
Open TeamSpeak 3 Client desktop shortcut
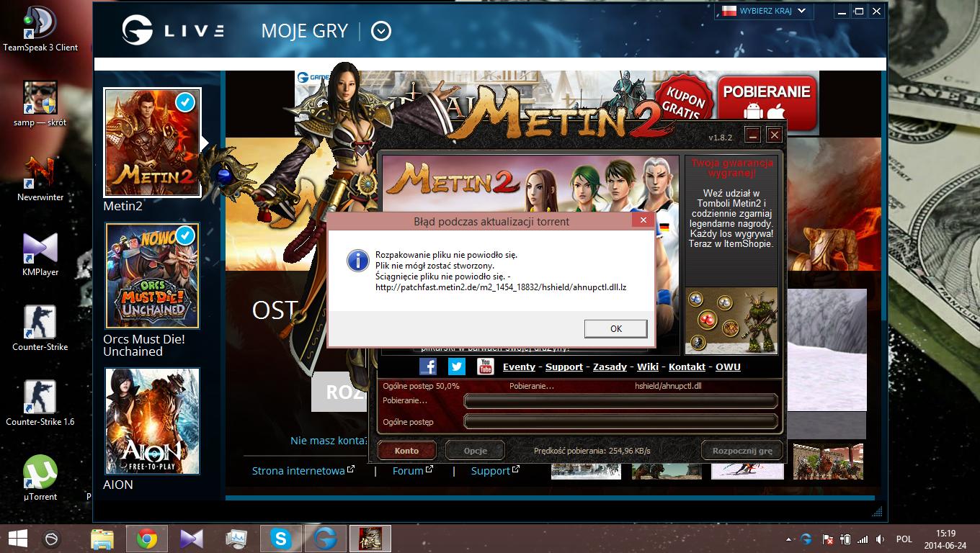coord(40,30)
